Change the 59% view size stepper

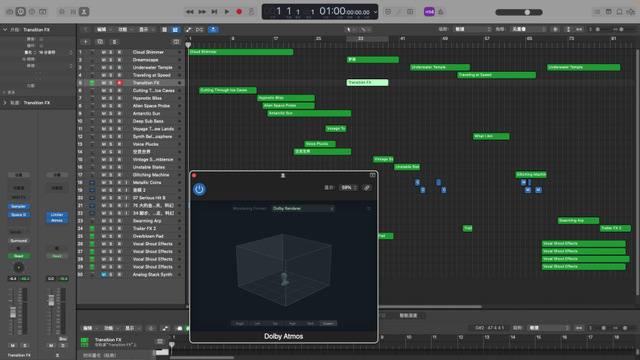coord(349,188)
